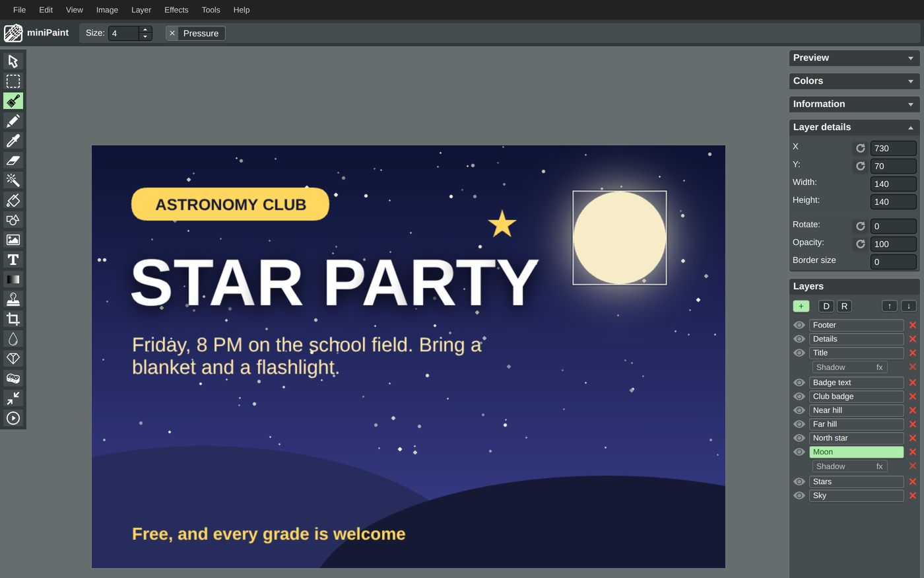Toggle Club badge layer visibility

click(799, 396)
